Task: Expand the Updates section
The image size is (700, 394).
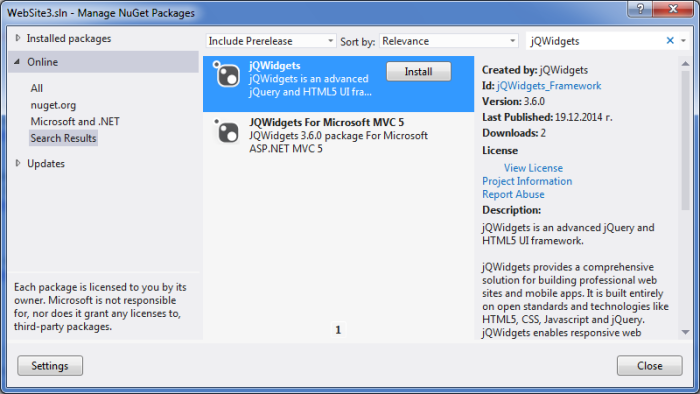Action: (18, 163)
